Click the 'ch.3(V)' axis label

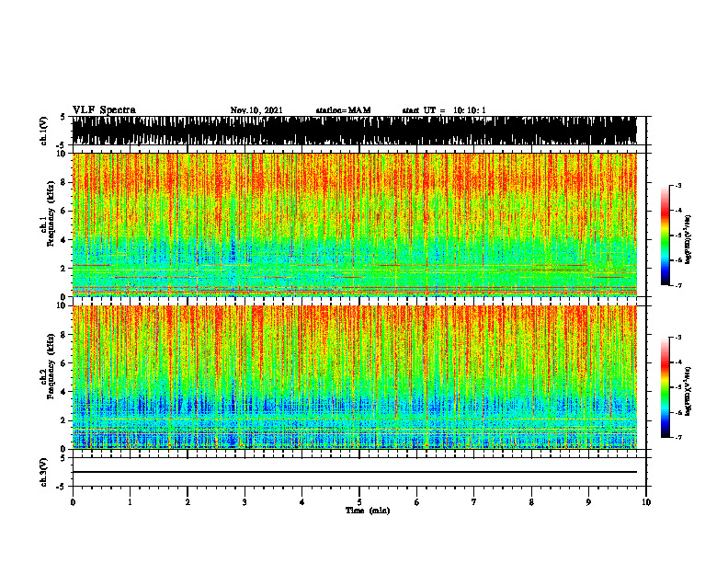[44, 472]
